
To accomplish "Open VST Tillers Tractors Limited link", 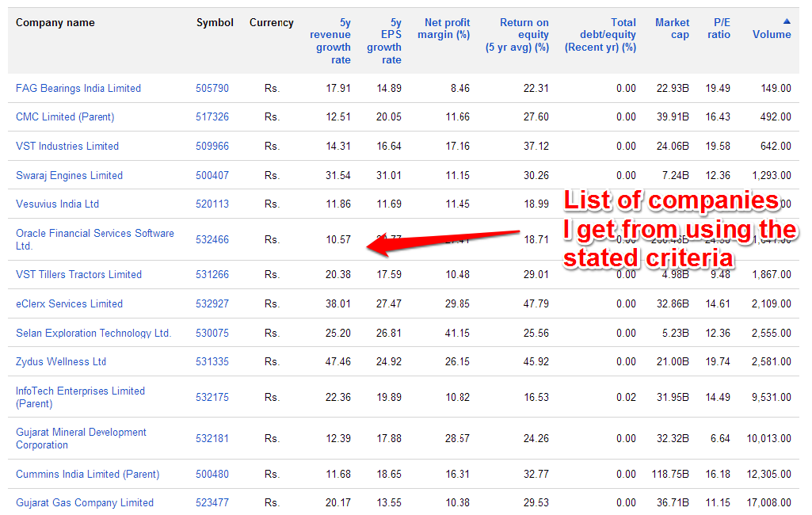I will click(x=78, y=275).
